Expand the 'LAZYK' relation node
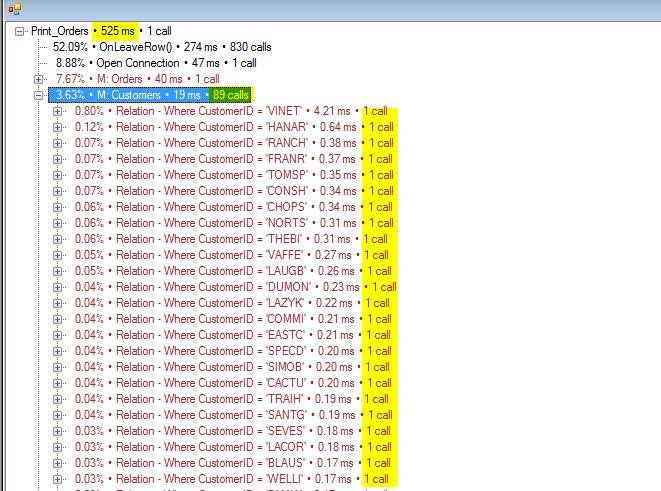This screenshot has width=661, height=491. 57,303
